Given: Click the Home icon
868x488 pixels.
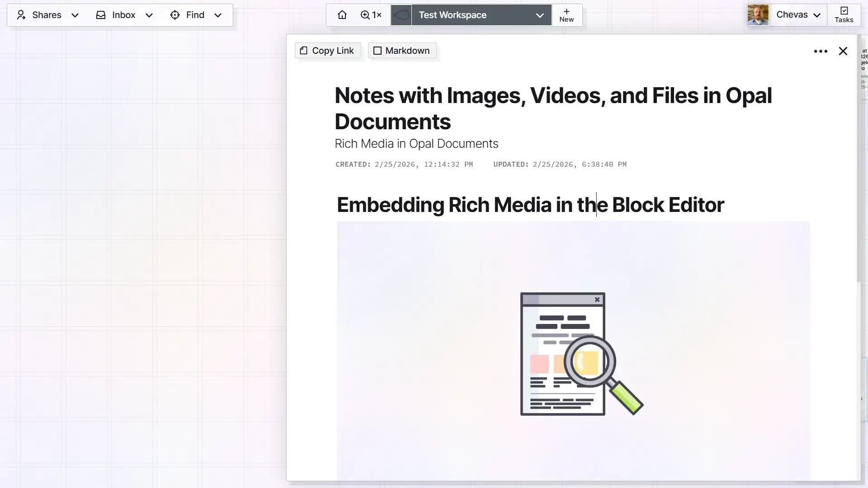Looking at the screenshot, I should pyautogui.click(x=342, y=14).
